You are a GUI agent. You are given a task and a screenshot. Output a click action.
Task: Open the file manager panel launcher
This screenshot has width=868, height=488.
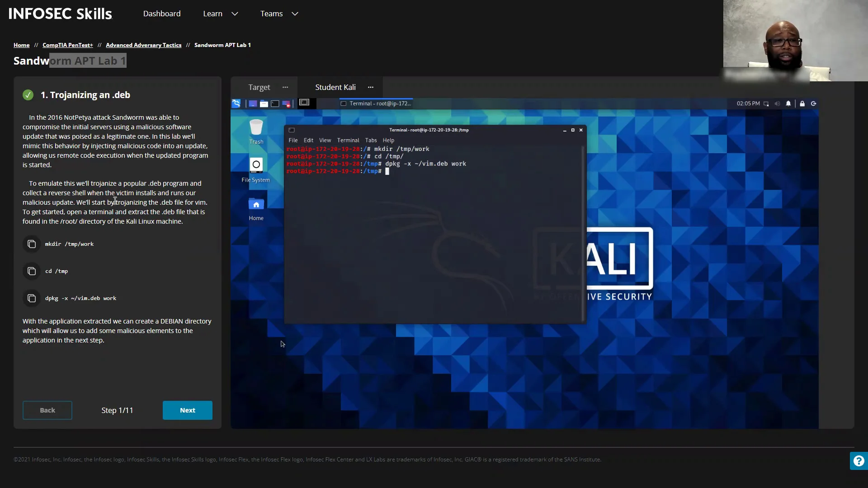click(264, 103)
